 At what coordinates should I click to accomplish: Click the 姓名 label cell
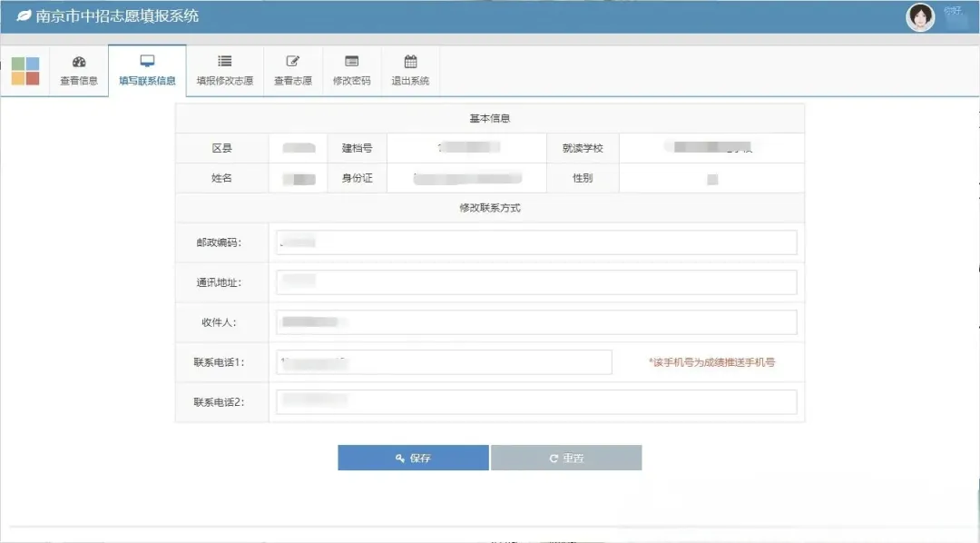[x=222, y=178]
